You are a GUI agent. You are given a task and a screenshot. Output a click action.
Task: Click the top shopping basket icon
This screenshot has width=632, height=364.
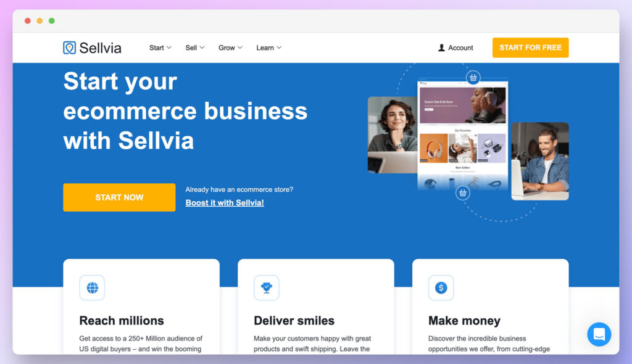coord(473,77)
